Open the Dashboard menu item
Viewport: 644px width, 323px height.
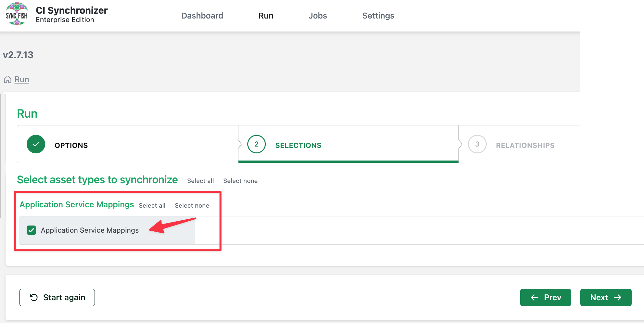click(x=202, y=16)
